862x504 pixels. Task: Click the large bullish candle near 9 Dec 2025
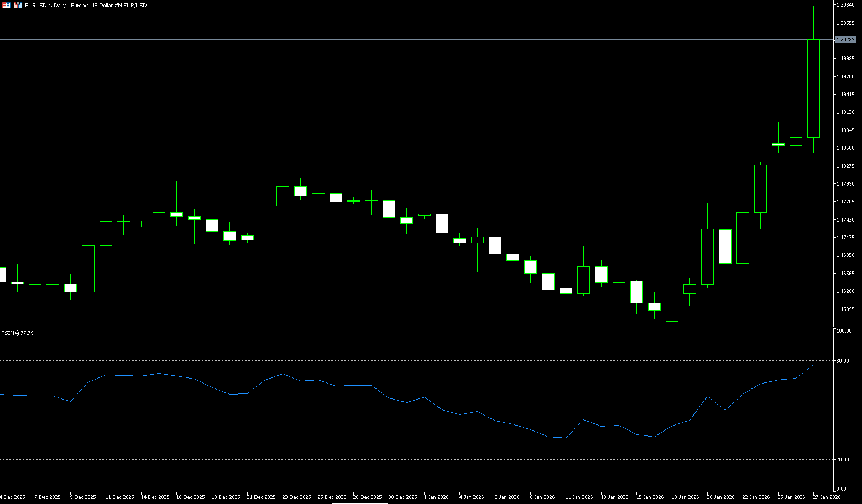pyautogui.click(x=88, y=269)
